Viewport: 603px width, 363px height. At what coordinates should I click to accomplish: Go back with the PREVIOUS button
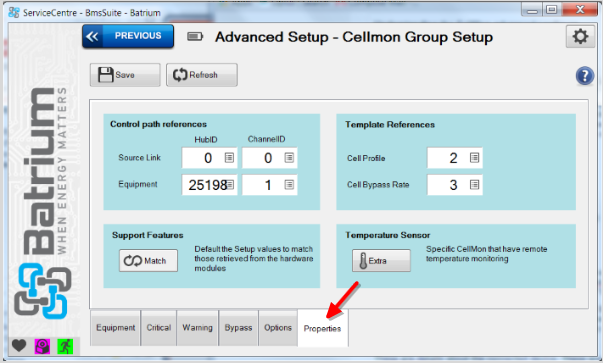(128, 36)
